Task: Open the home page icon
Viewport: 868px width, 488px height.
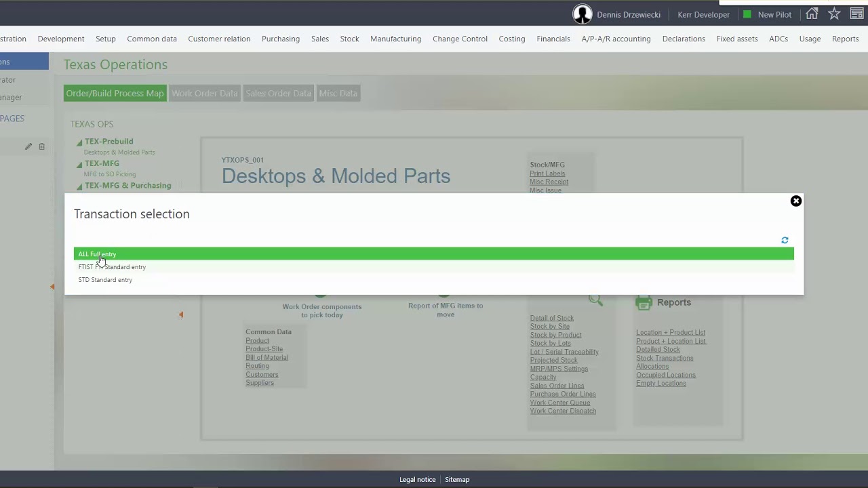Action: (812, 14)
